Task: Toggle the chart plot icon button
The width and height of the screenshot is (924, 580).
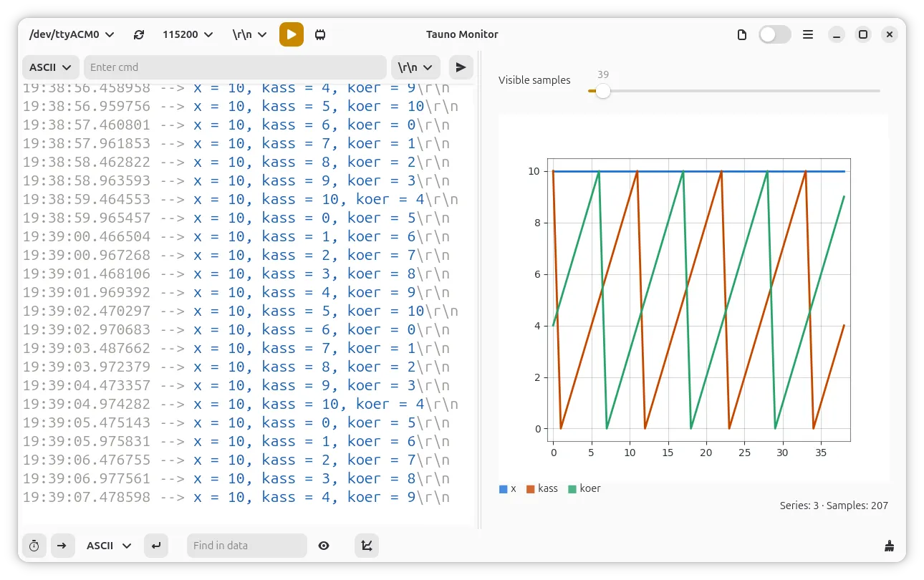Action: click(x=367, y=546)
